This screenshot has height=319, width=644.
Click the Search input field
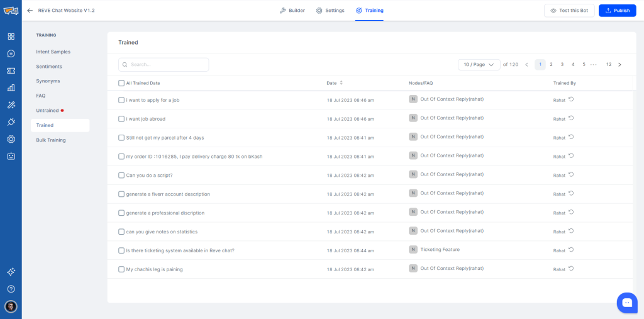[x=164, y=65]
